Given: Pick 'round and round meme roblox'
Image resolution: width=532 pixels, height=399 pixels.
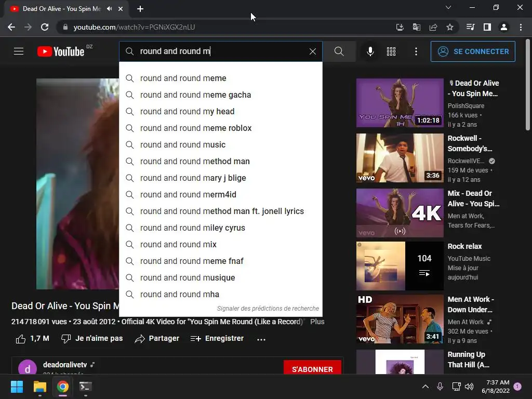Looking at the screenshot, I should click(220, 128).
